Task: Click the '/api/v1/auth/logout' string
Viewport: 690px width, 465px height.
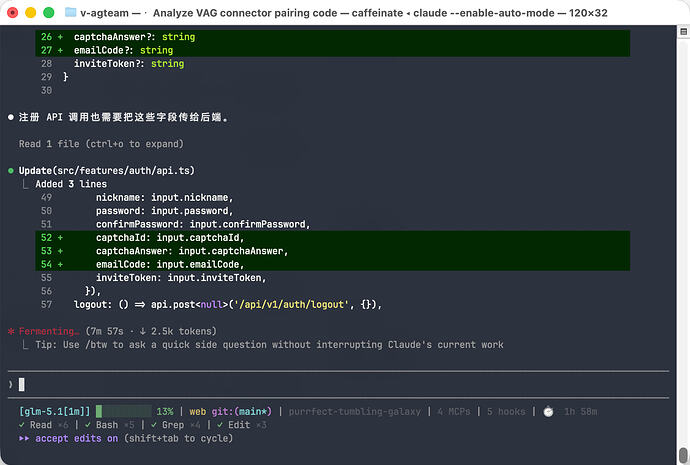Action: coord(291,304)
